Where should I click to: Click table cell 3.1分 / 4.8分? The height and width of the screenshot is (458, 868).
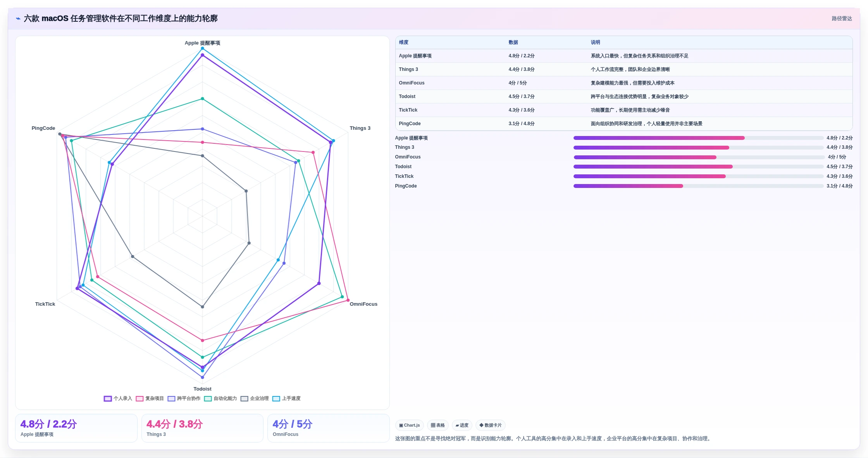click(x=522, y=124)
